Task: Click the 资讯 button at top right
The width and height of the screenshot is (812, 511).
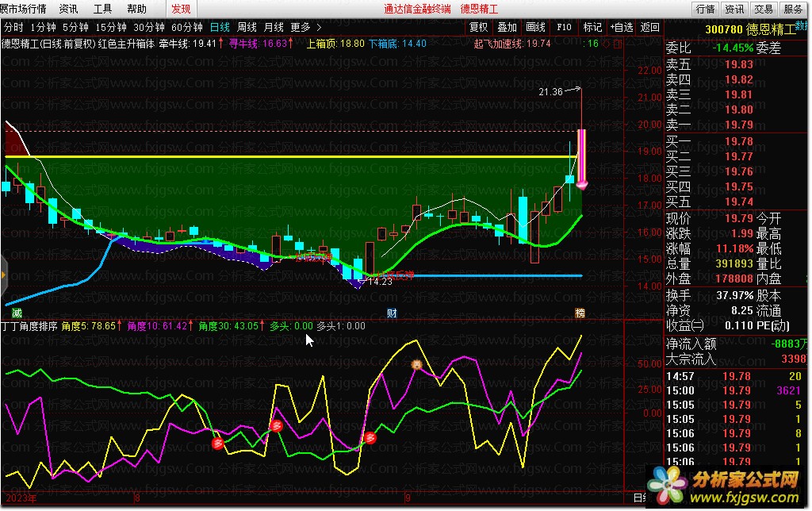Action: coord(734,9)
